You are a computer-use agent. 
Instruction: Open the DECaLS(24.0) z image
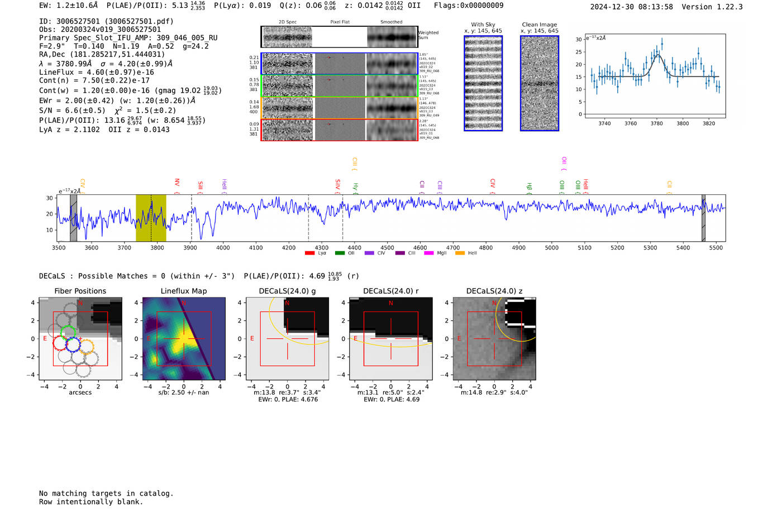click(x=494, y=339)
